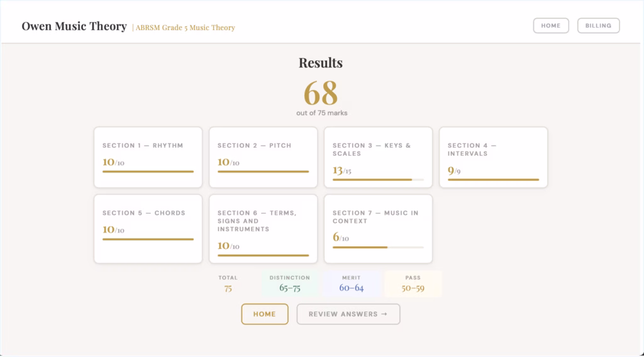Click the Terms, Signs section progress bar
The width and height of the screenshot is (644, 357).
[264, 255]
